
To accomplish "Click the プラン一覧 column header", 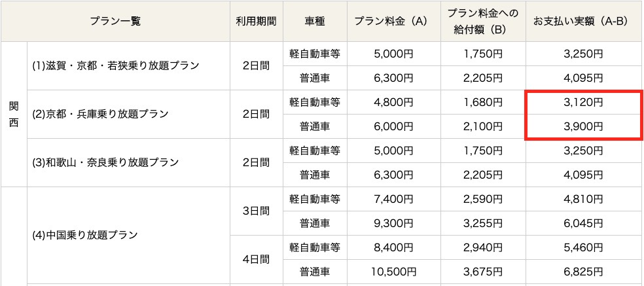I will point(115,22).
